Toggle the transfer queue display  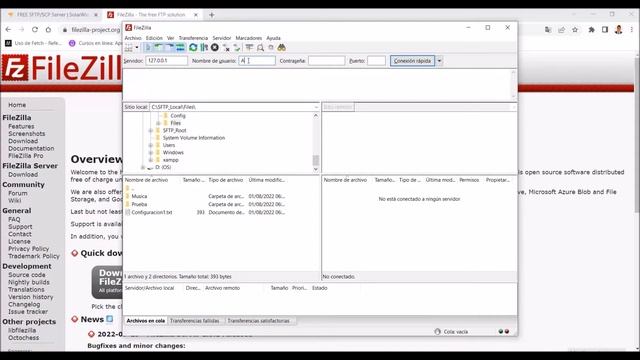coord(180,48)
